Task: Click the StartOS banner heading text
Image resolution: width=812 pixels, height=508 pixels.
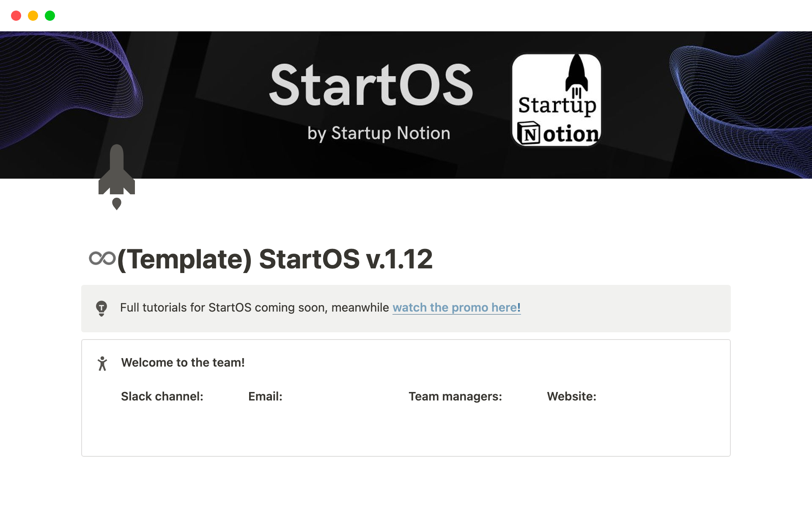Action: click(371, 85)
